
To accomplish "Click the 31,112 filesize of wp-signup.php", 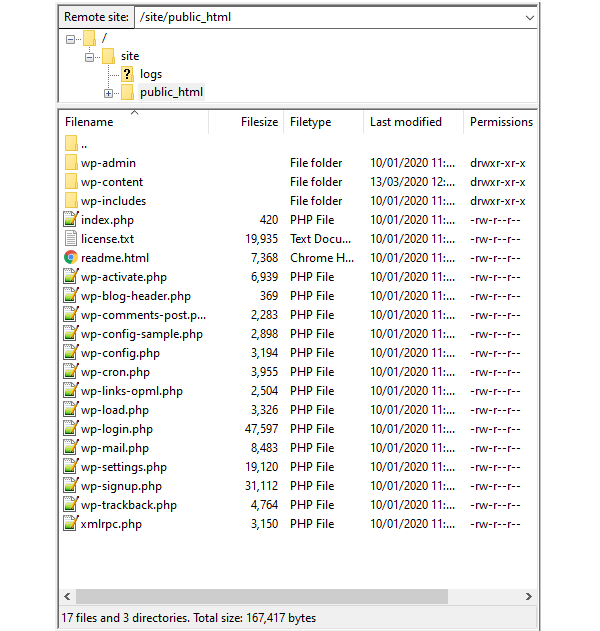I will 262,486.
